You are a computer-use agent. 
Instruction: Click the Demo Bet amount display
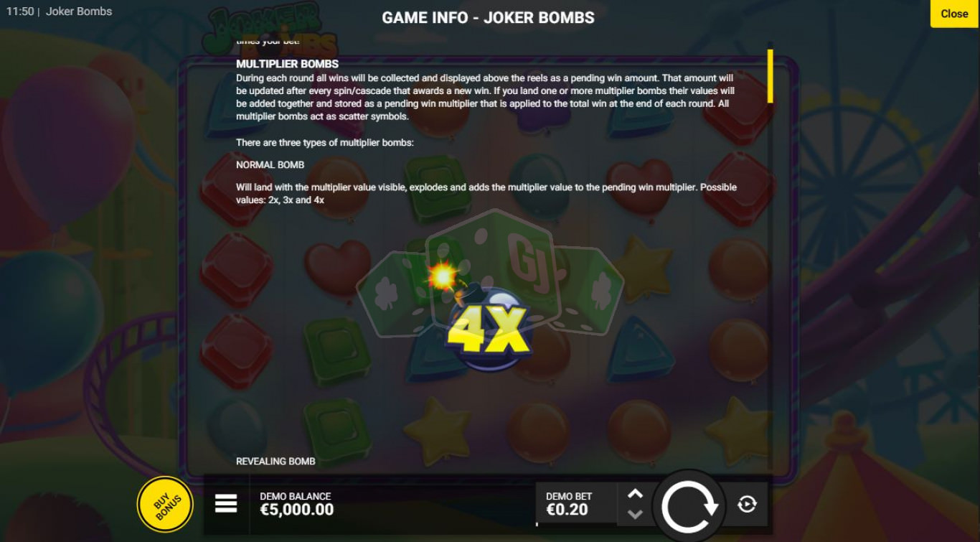[567, 510]
